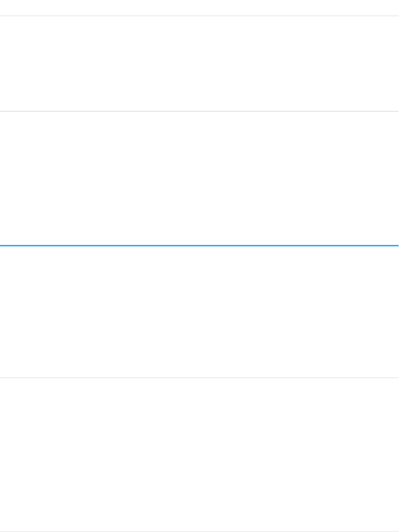Click left end of the blue divider line
Image resolution: width=399 pixels, height=532 pixels.
[2, 245]
